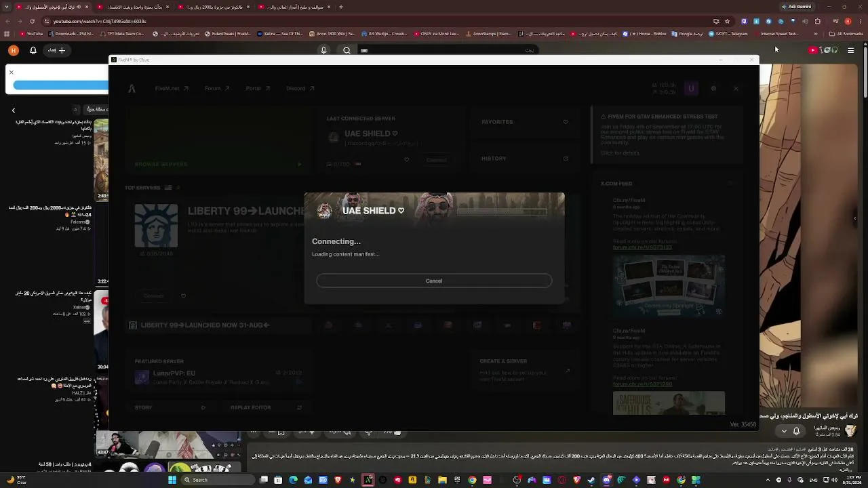Image resolution: width=868 pixels, height=488 pixels.
Task: Bookmark this page with the star icon
Action: pos(727,21)
